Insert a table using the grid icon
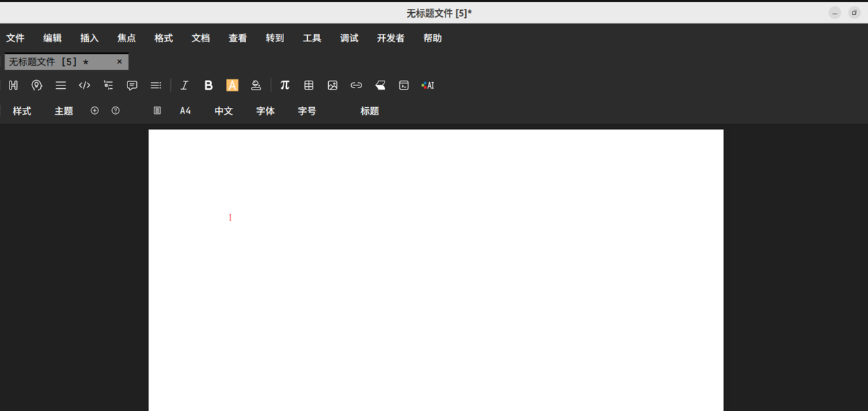 [309, 85]
